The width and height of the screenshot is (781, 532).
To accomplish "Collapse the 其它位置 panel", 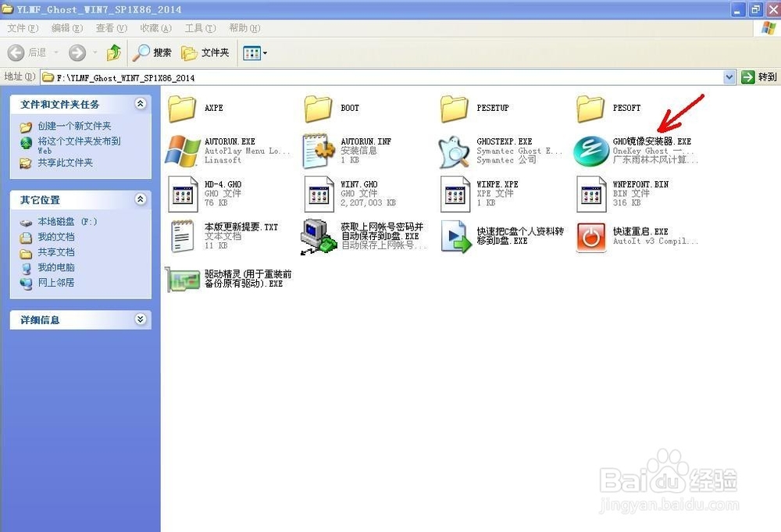I will 141,199.
